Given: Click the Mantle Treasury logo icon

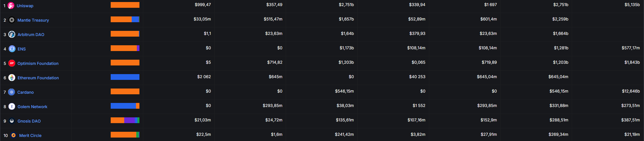Looking at the screenshot, I should pos(12,20).
